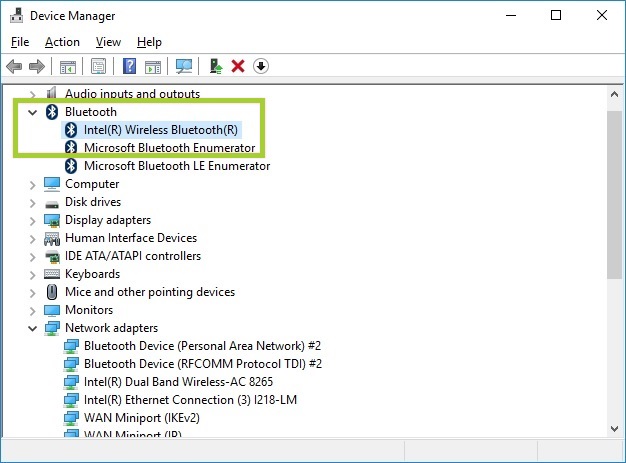Screen dimensions: 626x463
Task: Expand the Monitors category
Action: 33,311
